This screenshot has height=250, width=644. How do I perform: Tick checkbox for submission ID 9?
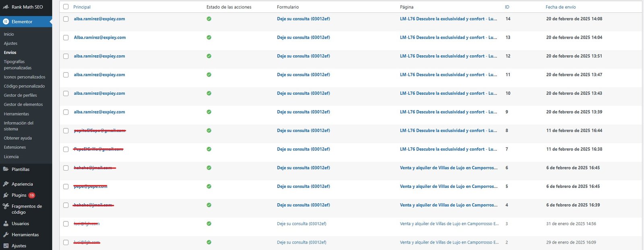pyautogui.click(x=66, y=112)
